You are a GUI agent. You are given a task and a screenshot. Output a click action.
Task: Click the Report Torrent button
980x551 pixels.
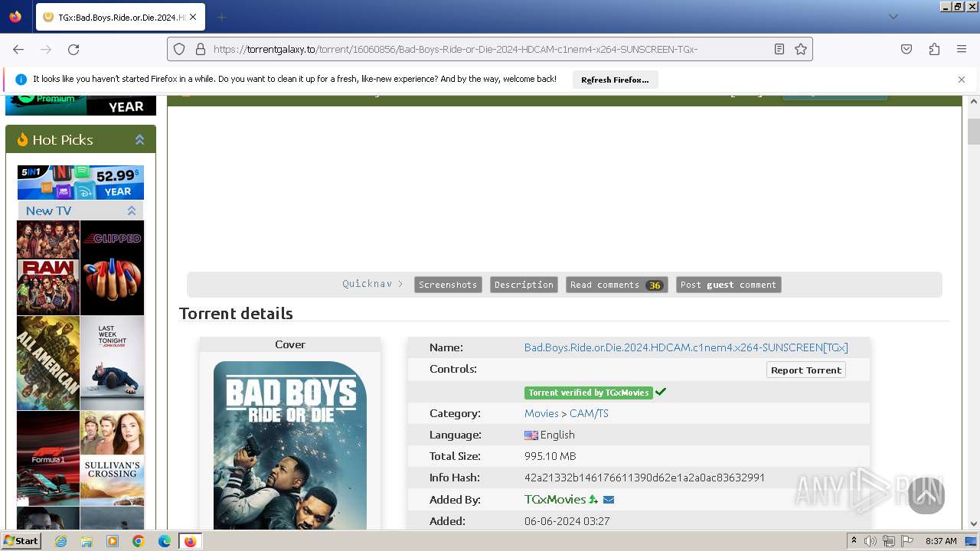[806, 370]
